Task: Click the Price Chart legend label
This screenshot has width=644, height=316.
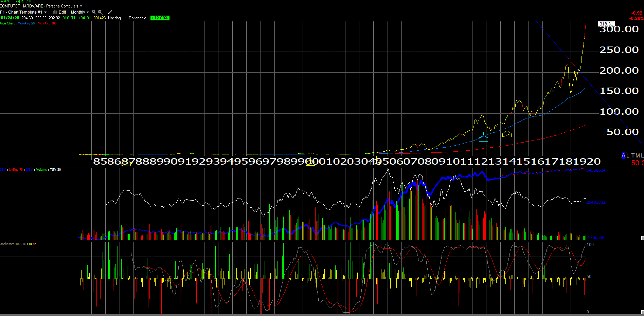Action: coord(7,23)
